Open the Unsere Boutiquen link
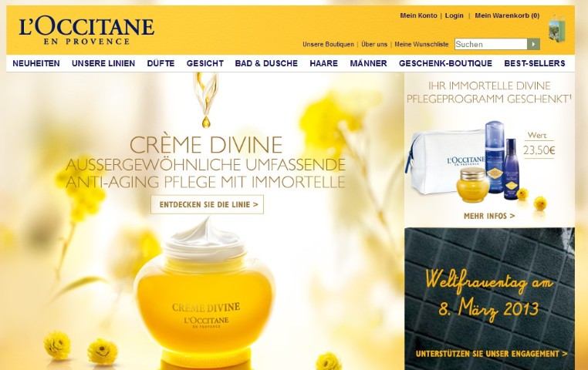Image resolution: width=588 pixels, height=370 pixels. click(x=328, y=44)
